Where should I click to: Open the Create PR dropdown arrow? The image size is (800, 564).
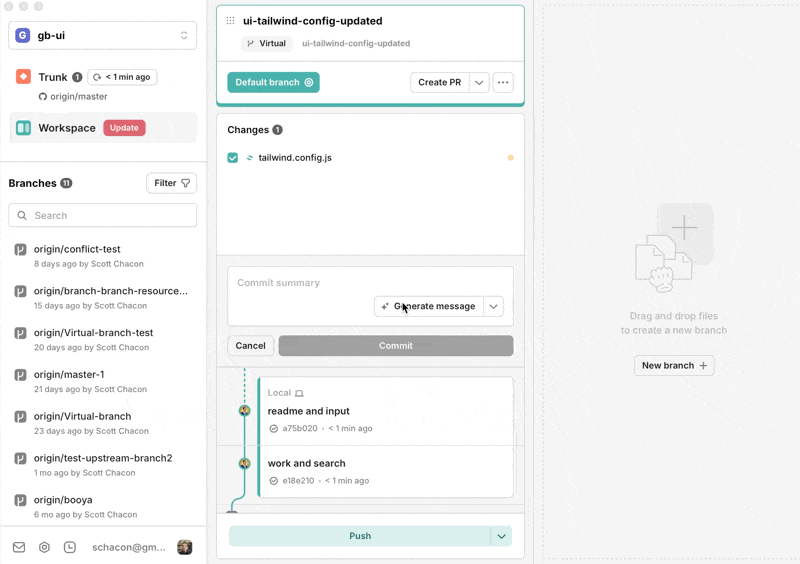tap(479, 82)
